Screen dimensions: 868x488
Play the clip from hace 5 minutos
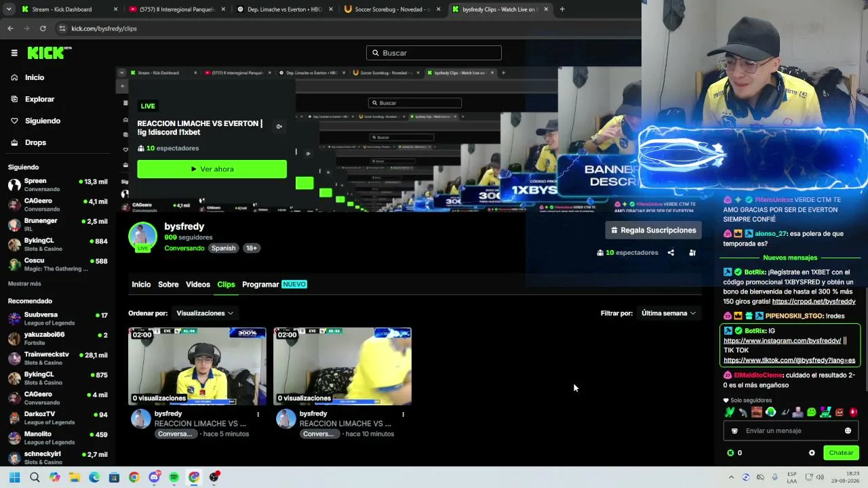click(x=197, y=366)
